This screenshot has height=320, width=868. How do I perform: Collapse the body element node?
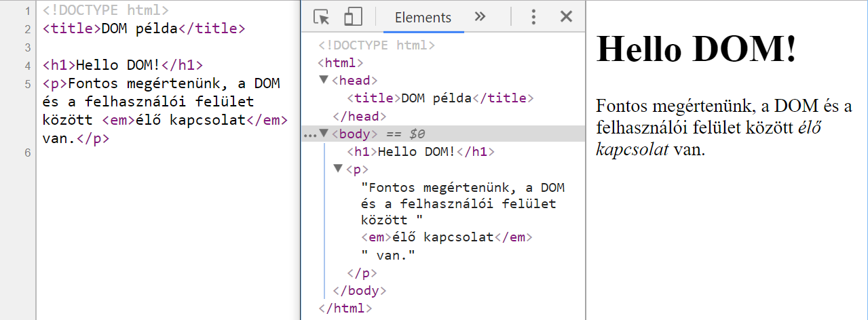324,134
